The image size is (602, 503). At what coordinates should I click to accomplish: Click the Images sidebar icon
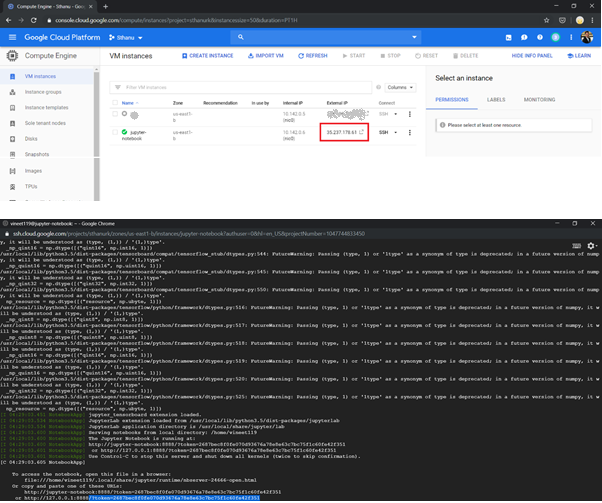[12, 171]
